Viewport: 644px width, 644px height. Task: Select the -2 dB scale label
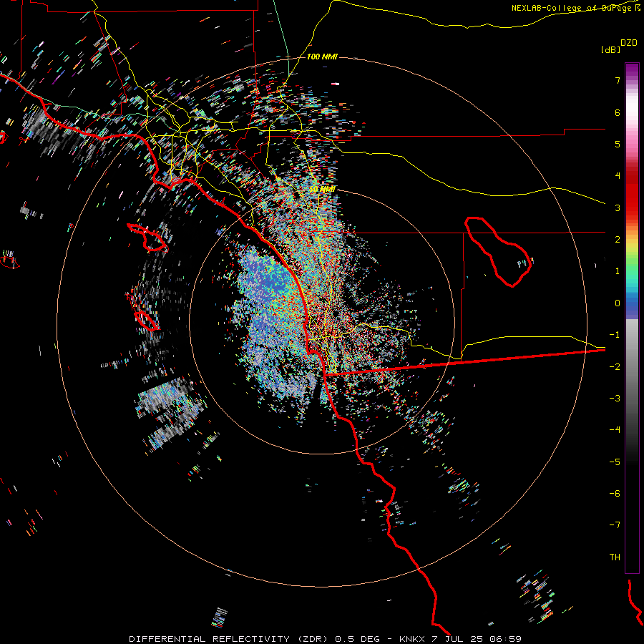(615, 366)
